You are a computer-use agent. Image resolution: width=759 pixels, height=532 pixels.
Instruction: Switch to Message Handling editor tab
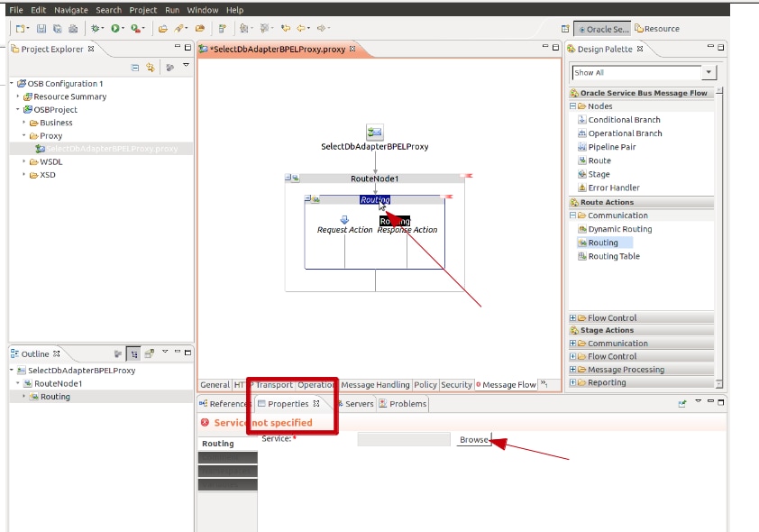(x=375, y=385)
